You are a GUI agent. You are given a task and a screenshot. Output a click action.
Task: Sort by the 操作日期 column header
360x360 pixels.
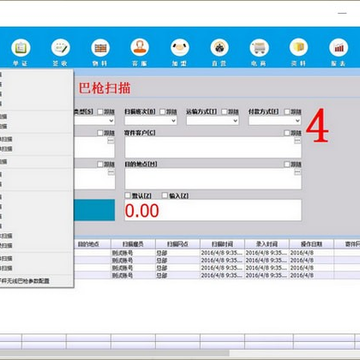(x=312, y=244)
